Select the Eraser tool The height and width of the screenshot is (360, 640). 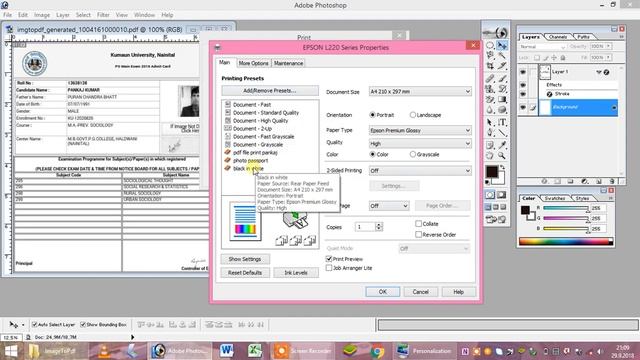click(490, 99)
